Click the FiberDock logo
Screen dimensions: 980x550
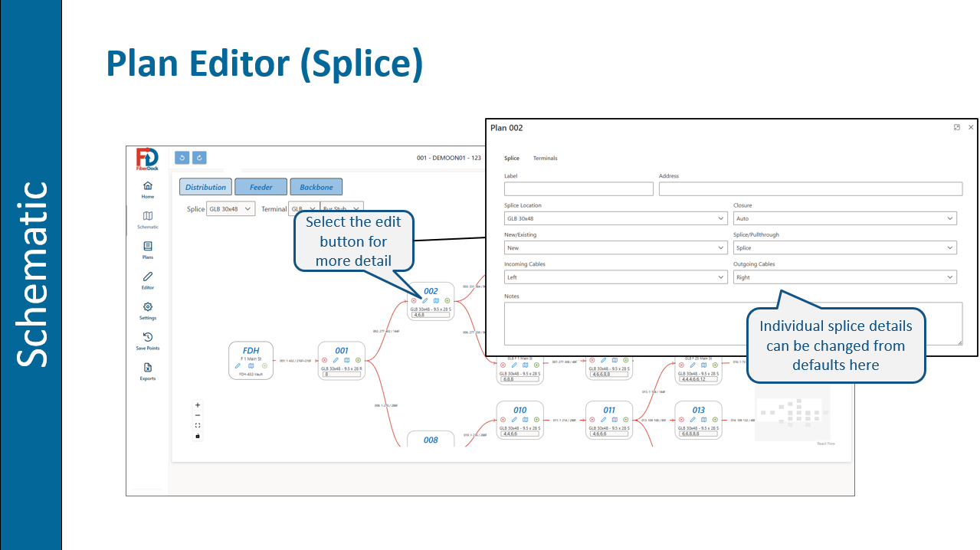[147, 160]
